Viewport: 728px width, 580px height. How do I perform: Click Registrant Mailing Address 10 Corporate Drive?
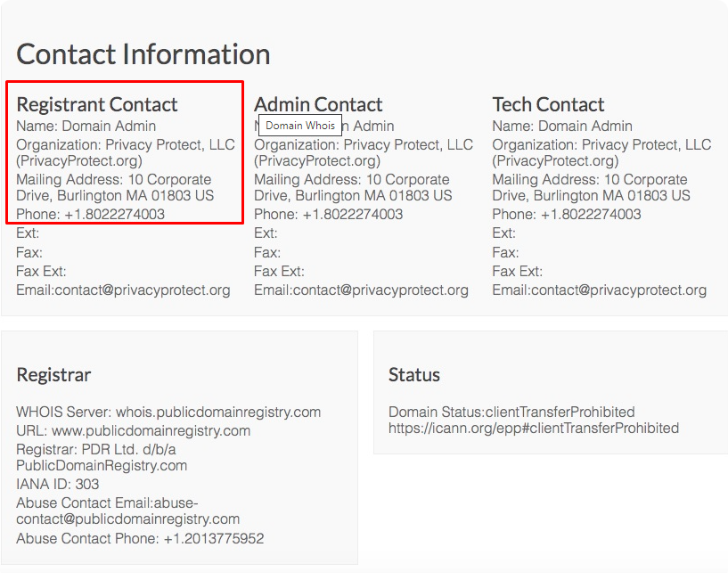[x=115, y=188]
